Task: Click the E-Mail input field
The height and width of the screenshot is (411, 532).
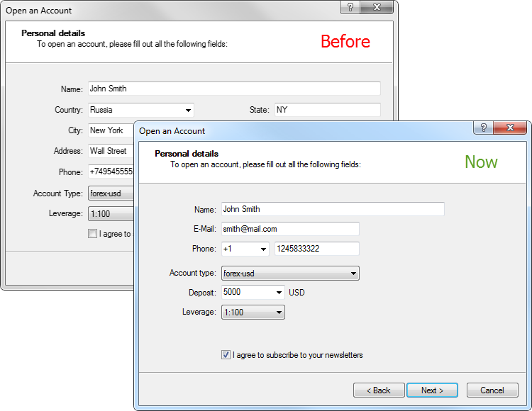Action: (x=289, y=229)
